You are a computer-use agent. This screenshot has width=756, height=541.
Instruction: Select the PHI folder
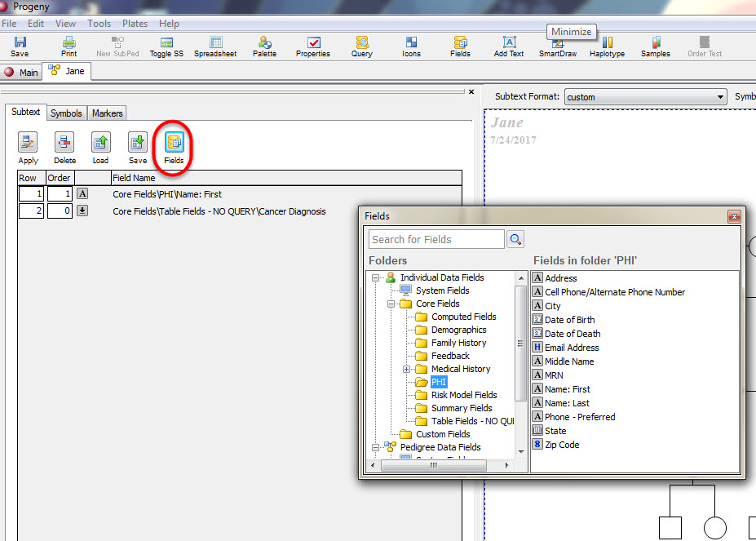pos(438,382)
